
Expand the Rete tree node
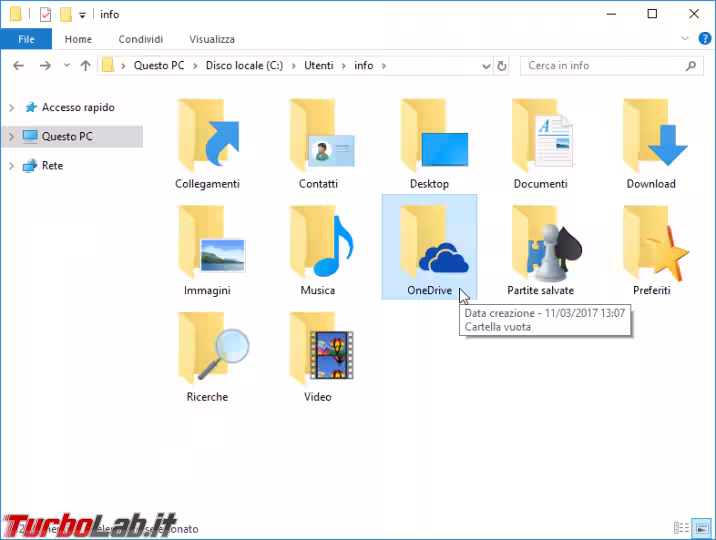pyautogui.click(x=11, y=166)
